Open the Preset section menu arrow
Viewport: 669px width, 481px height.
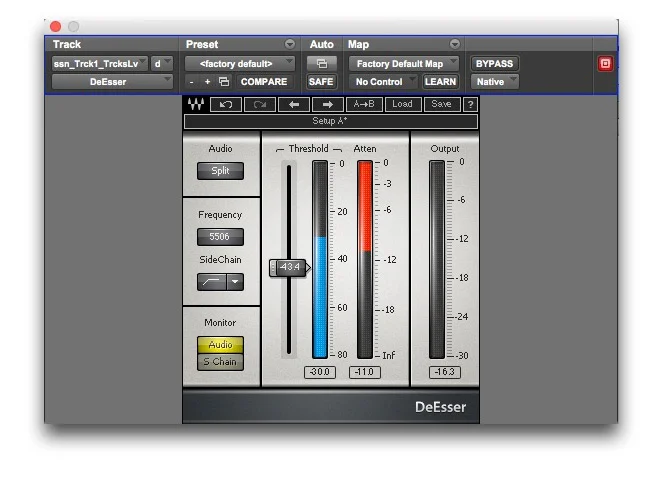(x=290, y=44)
